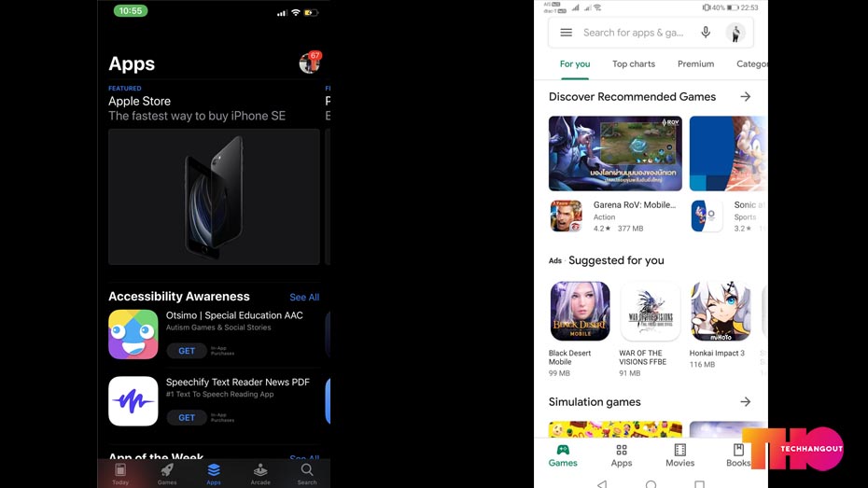Image resolution: width=868 pixels, height=488 pixels.
Task: Get the Otsimo Special Education app
Action: [187, 351]
